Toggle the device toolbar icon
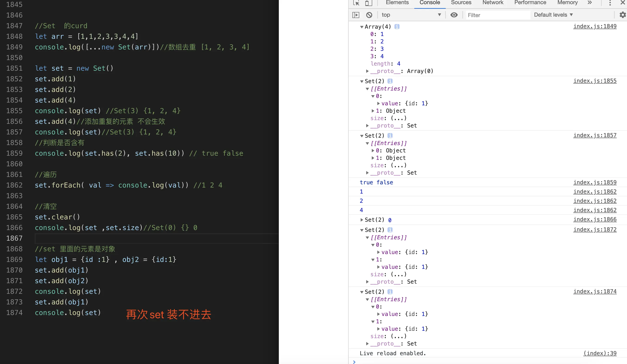Image resolution: width=627 pixels, height=364 pixels. (x=369, y=3)
